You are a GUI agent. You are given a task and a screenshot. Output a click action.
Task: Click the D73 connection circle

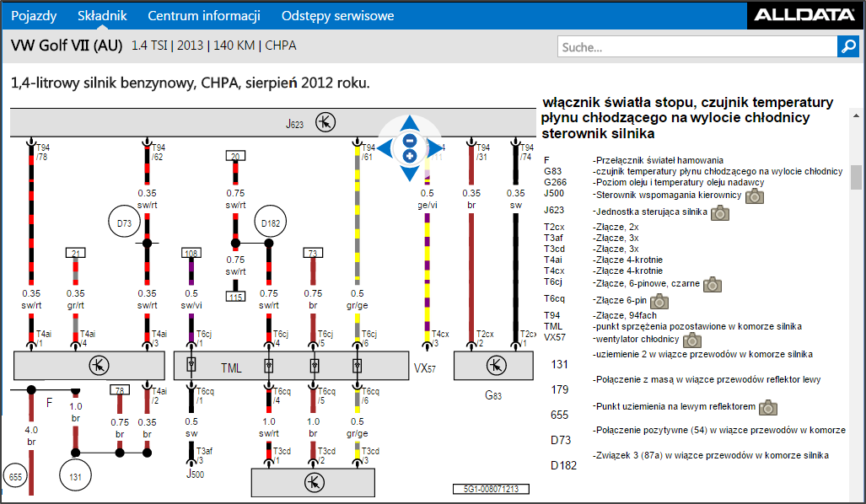[124, 222]
